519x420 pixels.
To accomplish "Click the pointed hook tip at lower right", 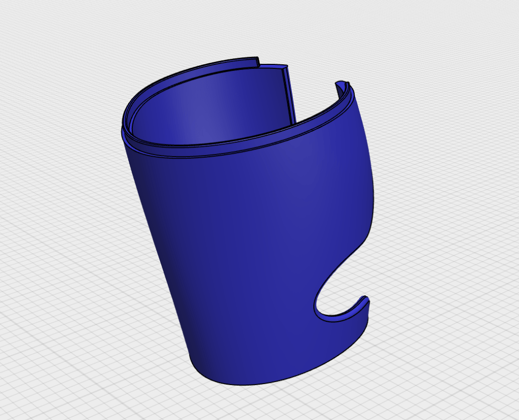I will click(x=366, y=300).
